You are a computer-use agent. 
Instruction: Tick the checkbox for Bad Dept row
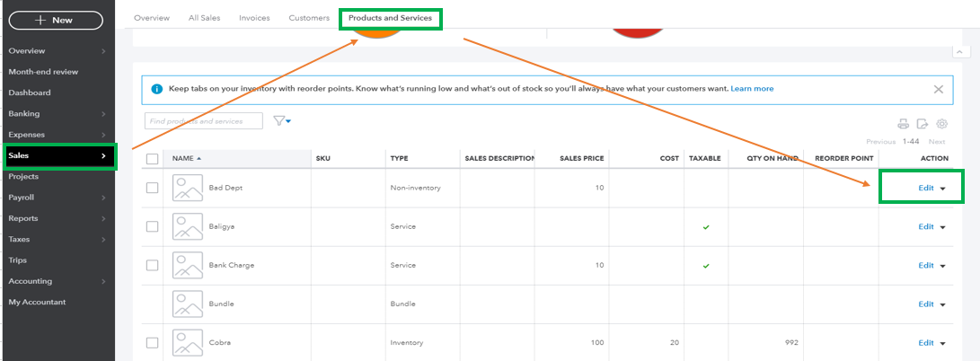[152, 188]
